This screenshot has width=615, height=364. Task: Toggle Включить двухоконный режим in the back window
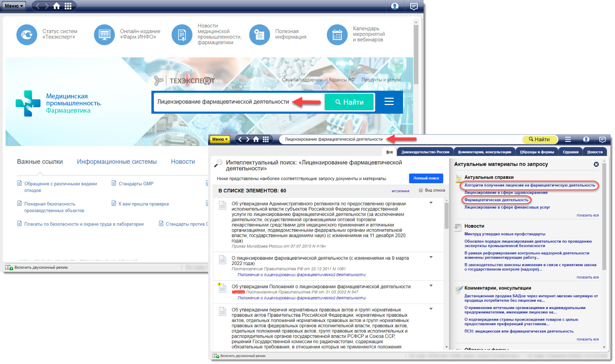click(37, 267)
